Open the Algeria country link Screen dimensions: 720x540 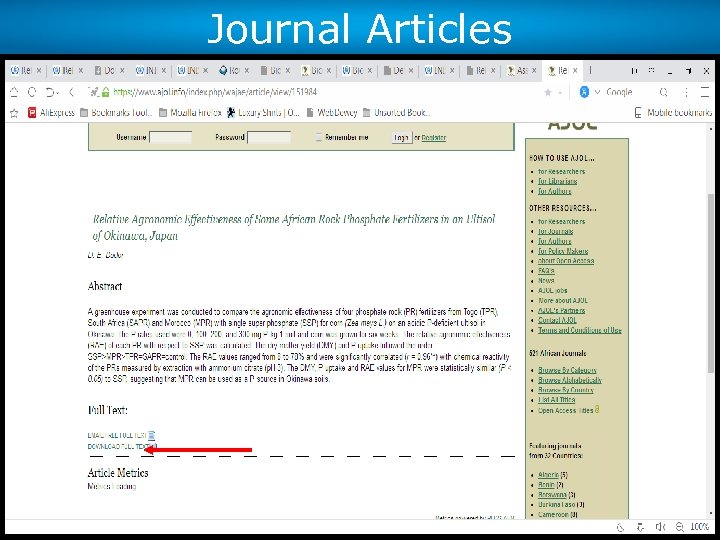(548, 475)
